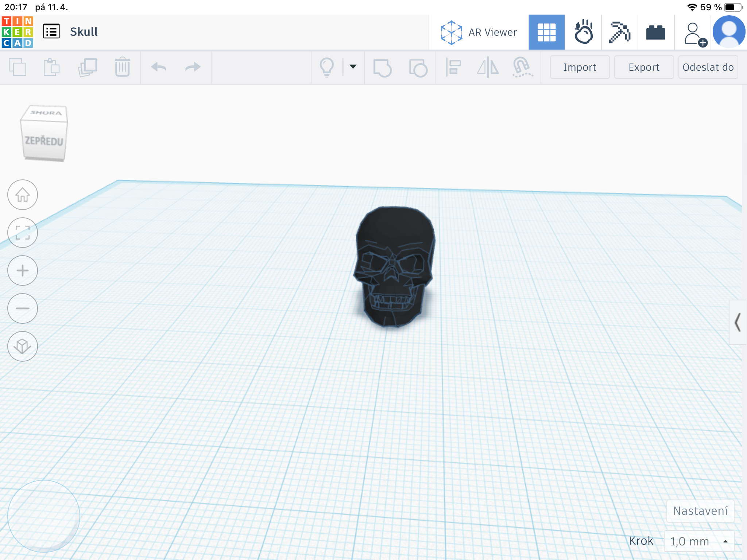Fit all in view

tap(23, 233)
